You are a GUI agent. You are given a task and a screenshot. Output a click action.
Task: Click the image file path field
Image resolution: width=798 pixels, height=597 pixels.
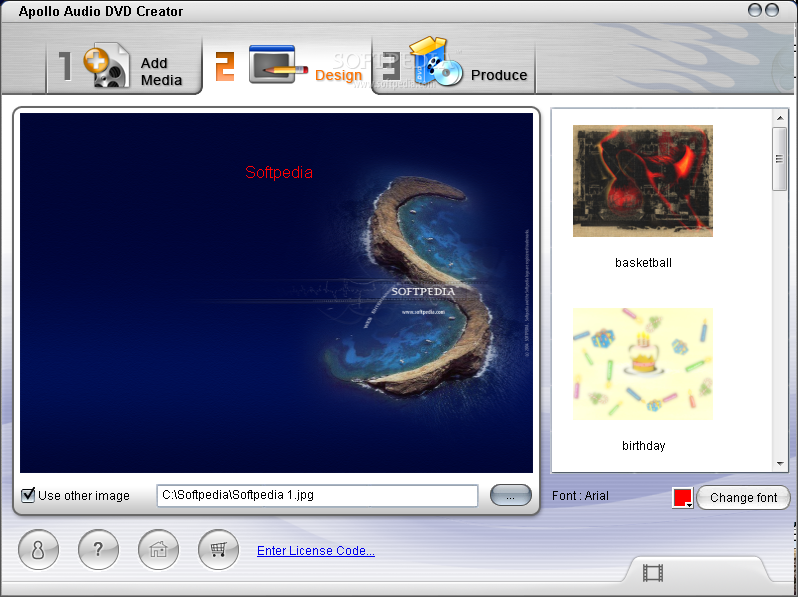pos(318,495)
